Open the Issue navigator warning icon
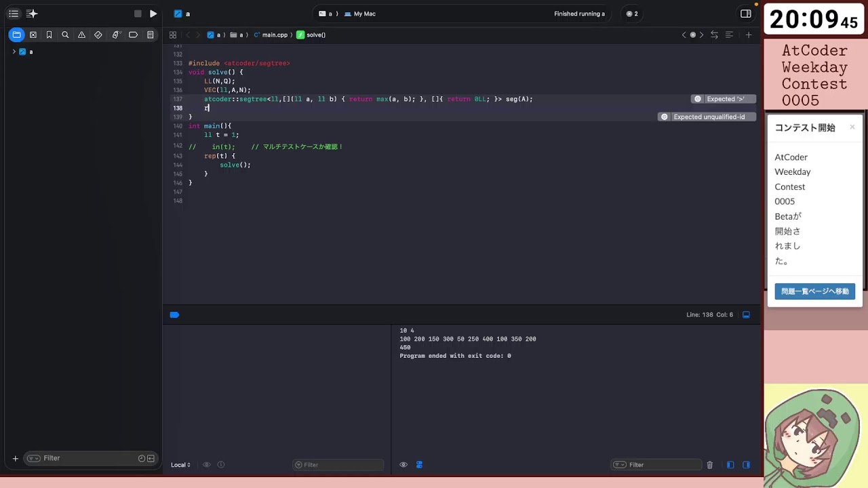The image size is (868, 488). click(x=81, y=35)
